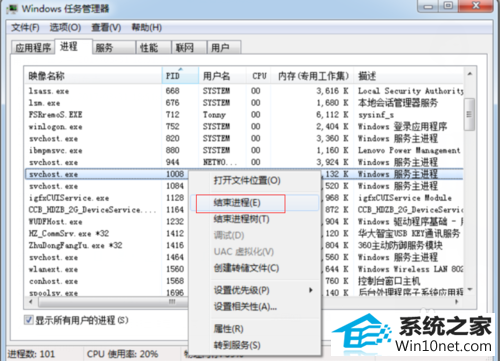Switch to the 性能 tab
The width and height of the screenshot is (500, 361).
coord(154,48)
